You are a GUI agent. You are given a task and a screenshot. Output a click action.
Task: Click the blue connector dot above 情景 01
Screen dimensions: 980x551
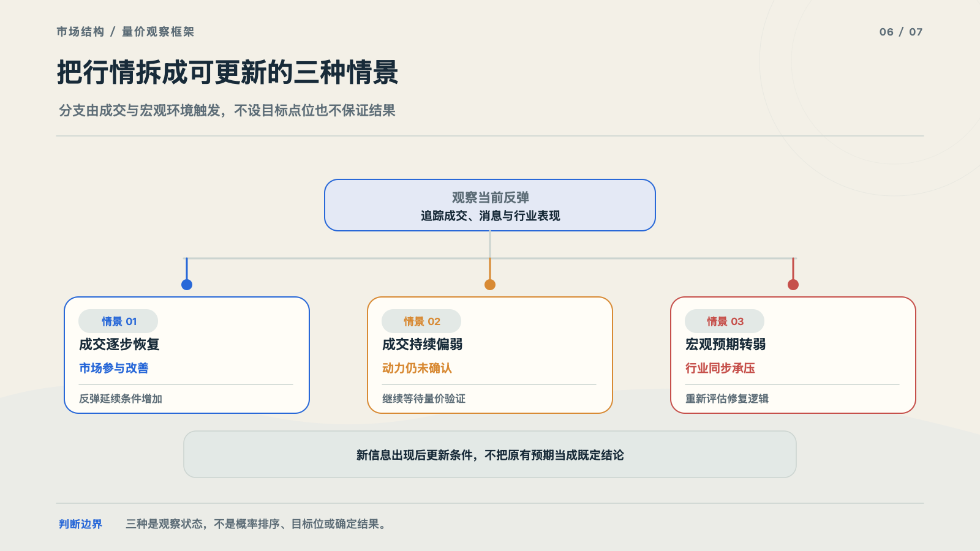187,285
